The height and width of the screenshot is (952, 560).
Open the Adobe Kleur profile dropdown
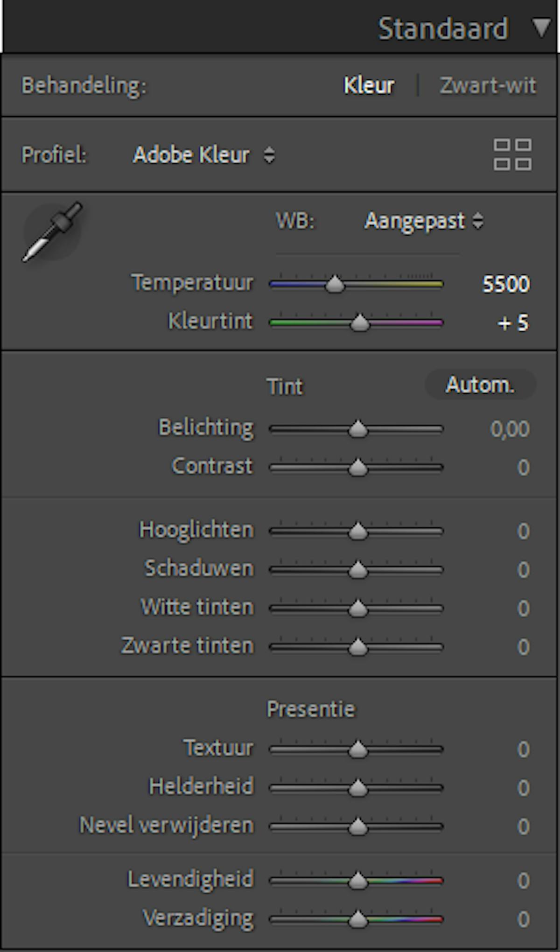click(x=204, y=155)
